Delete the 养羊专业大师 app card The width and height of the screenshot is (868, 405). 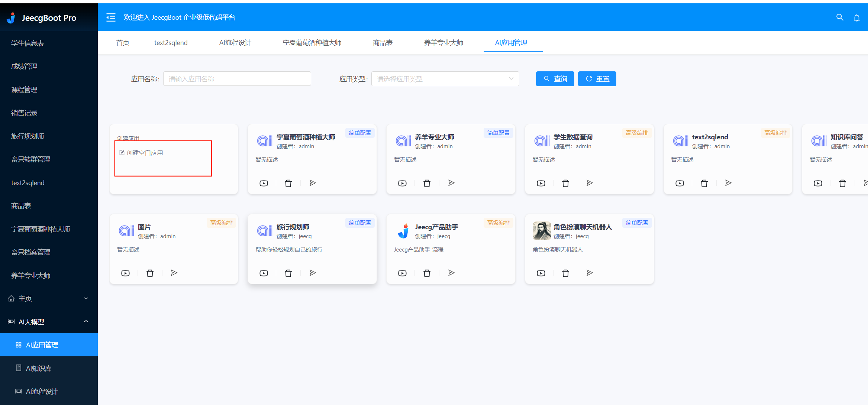click(427, 183)
